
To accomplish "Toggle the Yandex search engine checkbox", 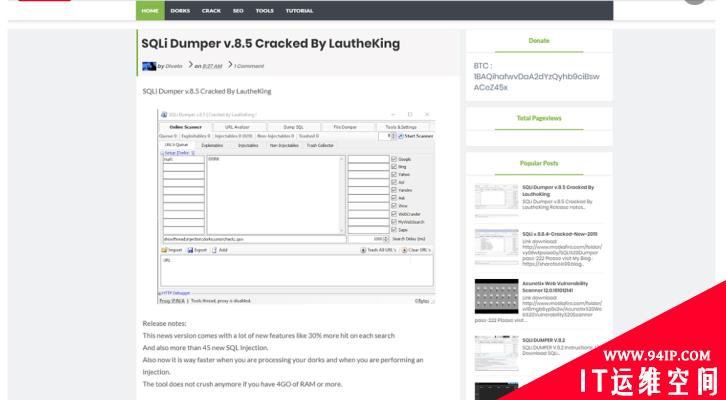I will (x=394, y=190).
